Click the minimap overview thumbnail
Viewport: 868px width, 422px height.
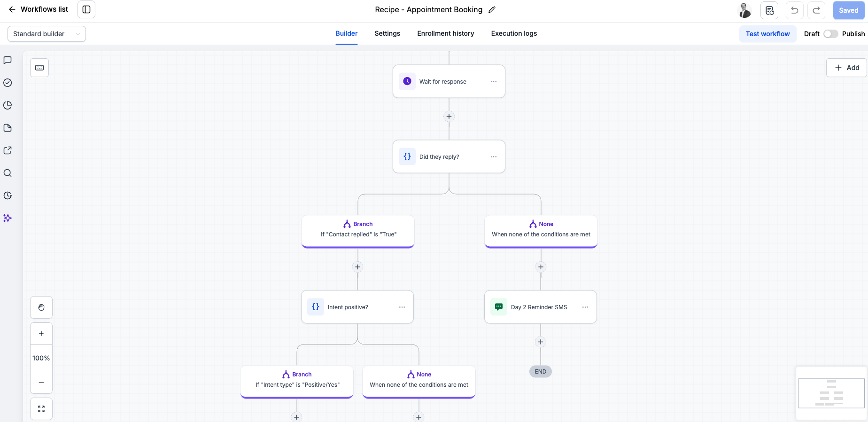pos(831,393)
